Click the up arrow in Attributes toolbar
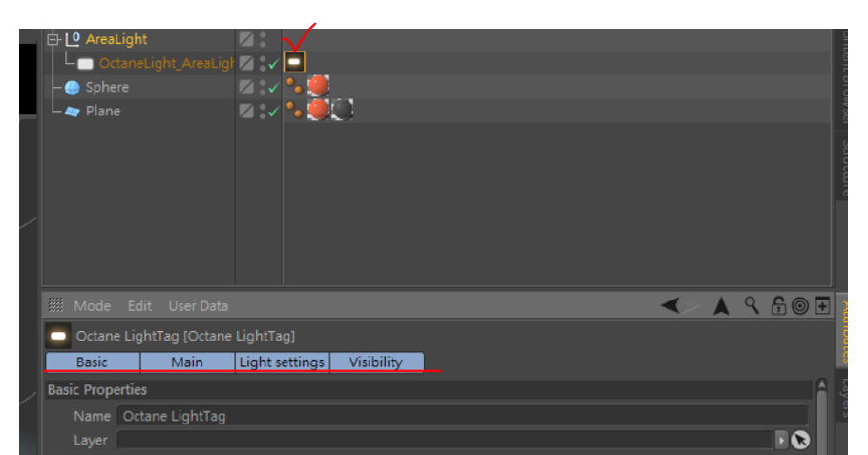Viewport: 868px width, 455px height. click(721, 306)
